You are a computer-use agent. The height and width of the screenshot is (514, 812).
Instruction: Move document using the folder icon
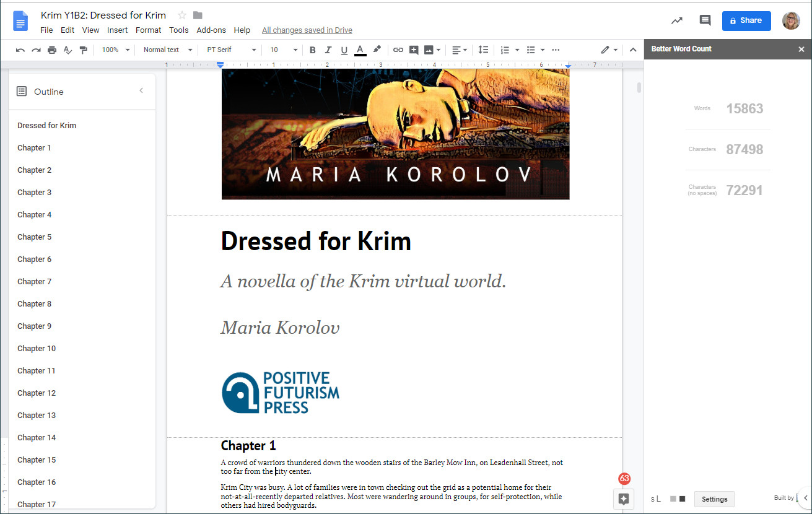[198, 15]
